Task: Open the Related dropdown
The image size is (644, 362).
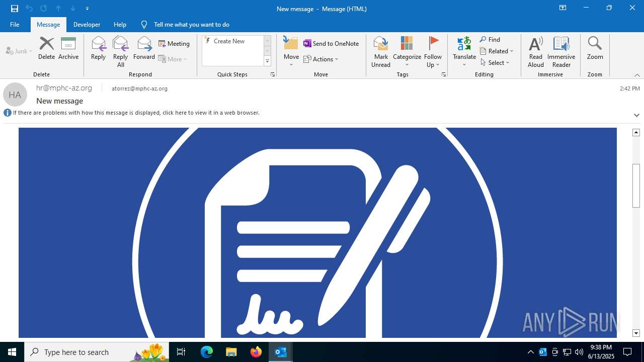Action: pos(497,51)
